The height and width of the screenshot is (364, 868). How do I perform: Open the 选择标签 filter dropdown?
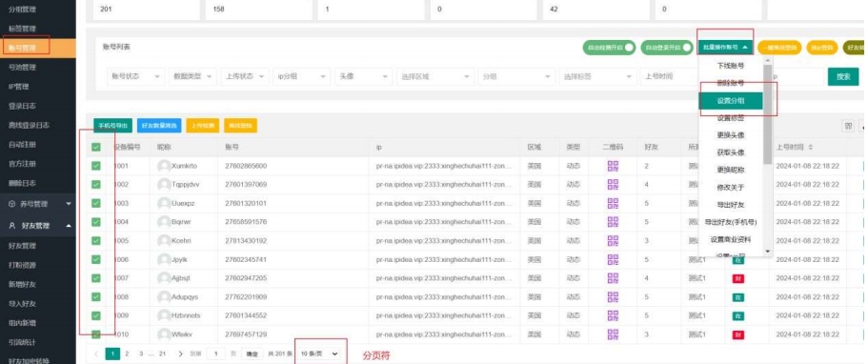click(597, 76)
